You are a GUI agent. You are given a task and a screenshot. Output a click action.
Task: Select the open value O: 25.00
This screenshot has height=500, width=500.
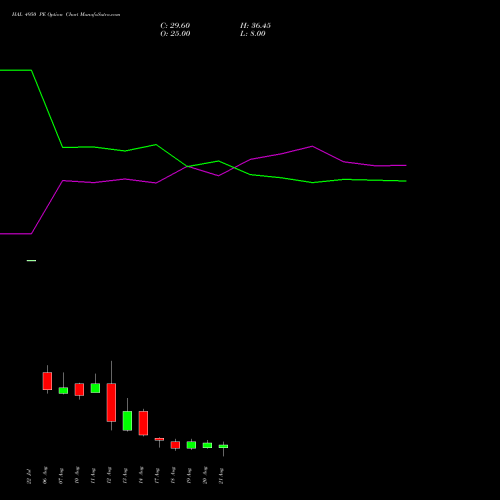click(175, 34)
